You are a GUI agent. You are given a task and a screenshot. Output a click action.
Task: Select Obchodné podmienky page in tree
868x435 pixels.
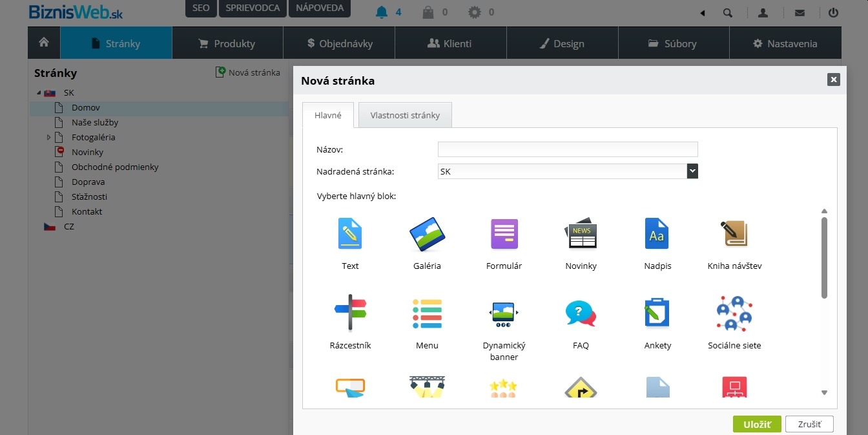pos(115,167)
